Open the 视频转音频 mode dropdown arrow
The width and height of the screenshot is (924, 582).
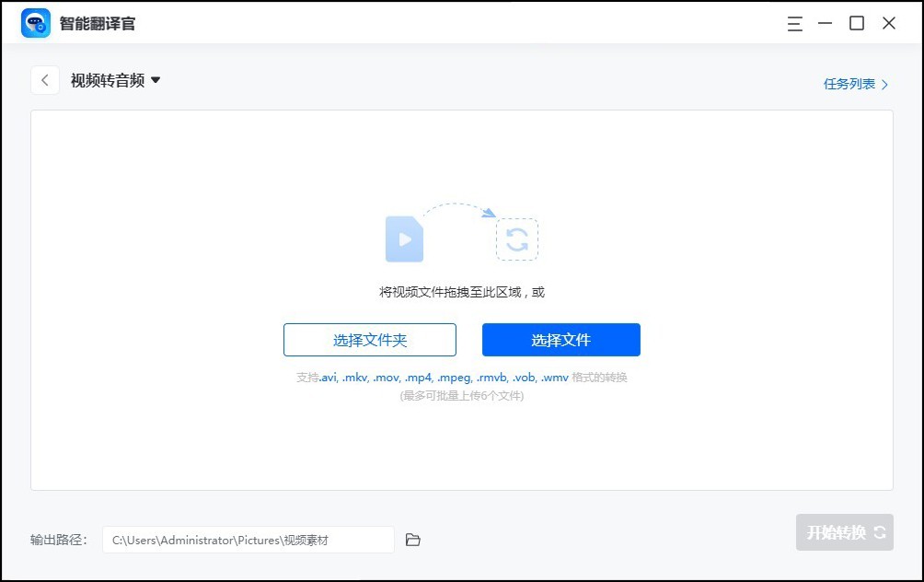click(155, 80)
